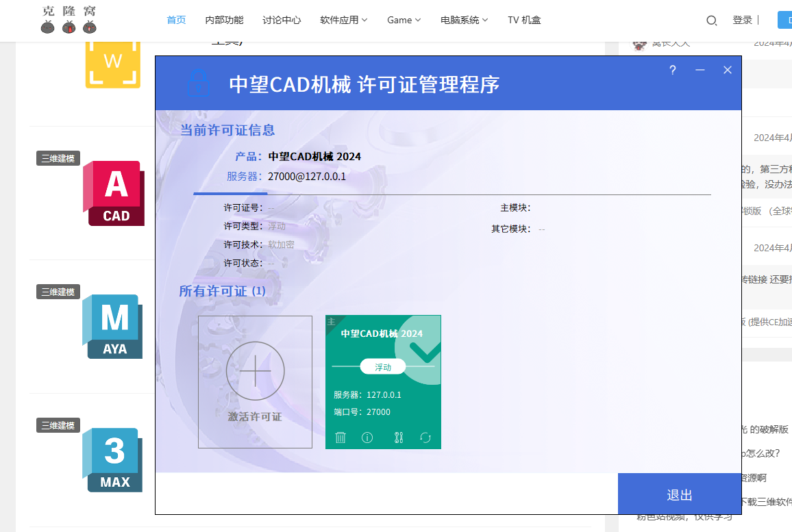Open the 讨论中心 nav item
The height and width of the screenshot is (532, 792).
[x=282, y=20]
